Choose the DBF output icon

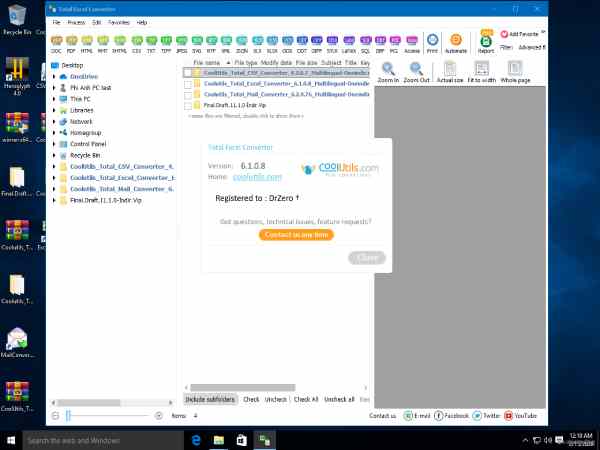click(380, 44)
